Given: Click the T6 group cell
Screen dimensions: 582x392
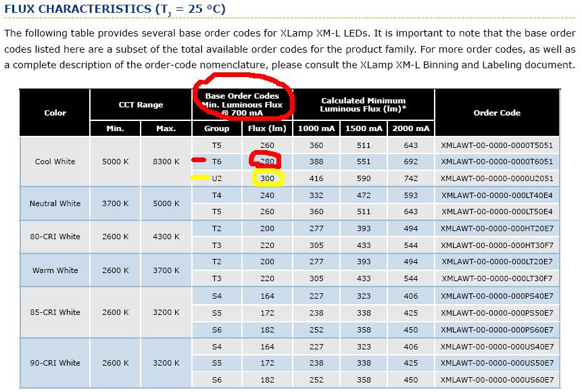Looking at the screenshot, I should click(x=216, y=162).
